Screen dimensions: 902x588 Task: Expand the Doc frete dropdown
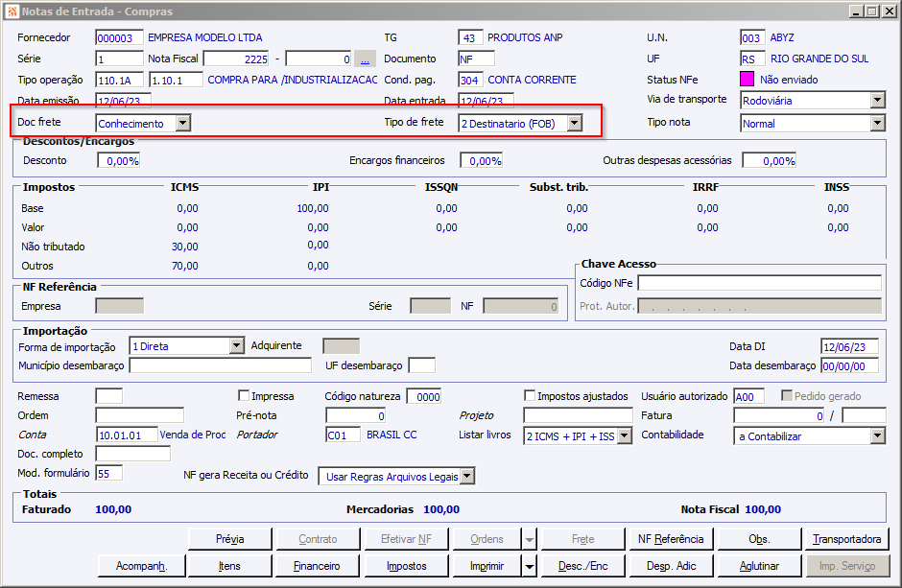(183, 123)
